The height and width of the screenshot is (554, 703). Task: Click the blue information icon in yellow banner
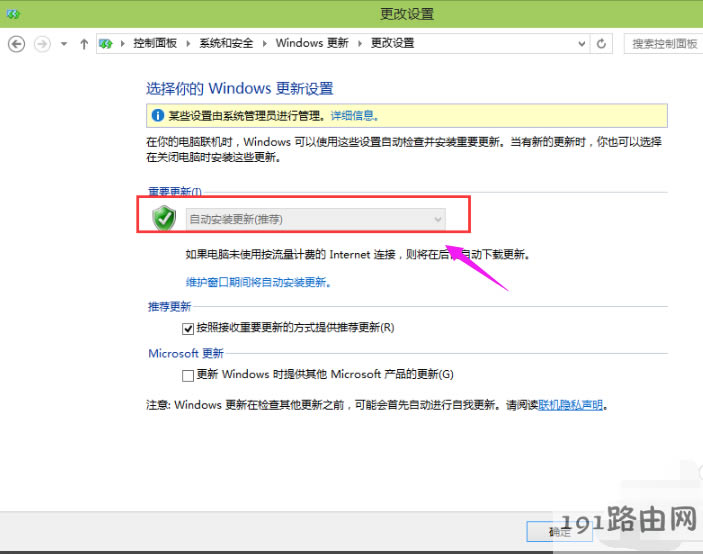158,116
